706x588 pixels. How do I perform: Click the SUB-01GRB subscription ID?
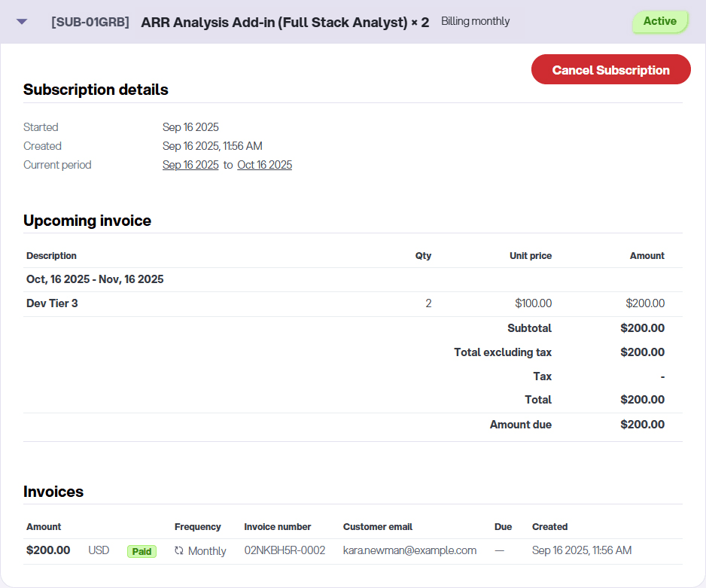tap(90, 22)
